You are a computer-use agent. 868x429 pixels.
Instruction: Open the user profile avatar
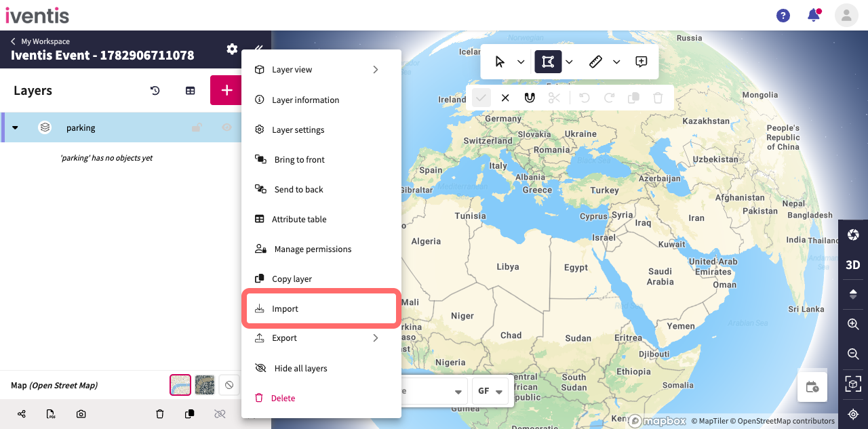click(x=846, y=15)
